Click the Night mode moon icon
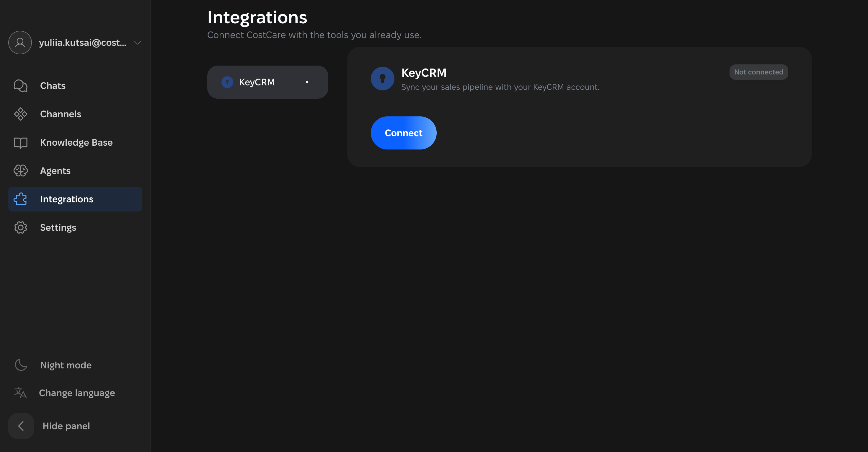Image resolution: width=868 pixels, height=452 pixels. tap(21, 365)
